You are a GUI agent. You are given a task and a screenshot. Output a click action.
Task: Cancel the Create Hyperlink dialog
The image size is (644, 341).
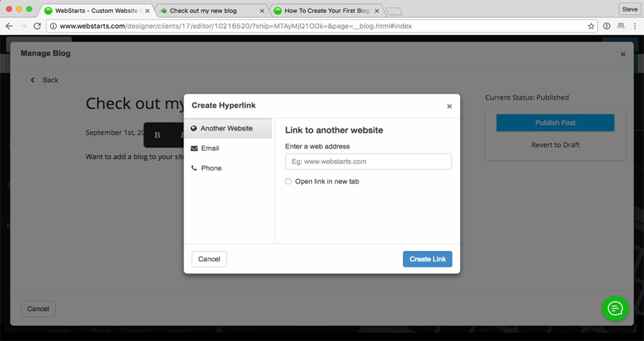tap(209, 259)
